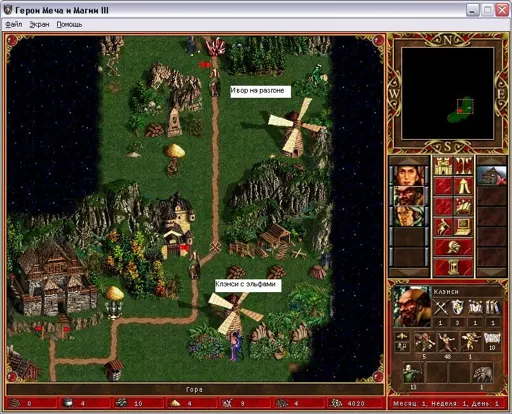Click the tent icon to sleep hero
This screenshot has width=512, height=414.
click(x=463, y=187)
